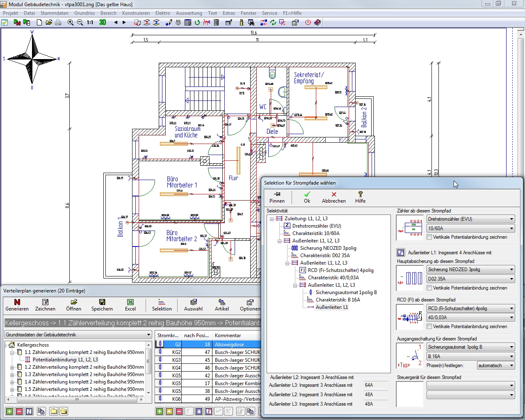Image resolution: width=525 pixels, height=420 pixels.
Task: Click the print icon in the main toolbar
Action: 58,23
